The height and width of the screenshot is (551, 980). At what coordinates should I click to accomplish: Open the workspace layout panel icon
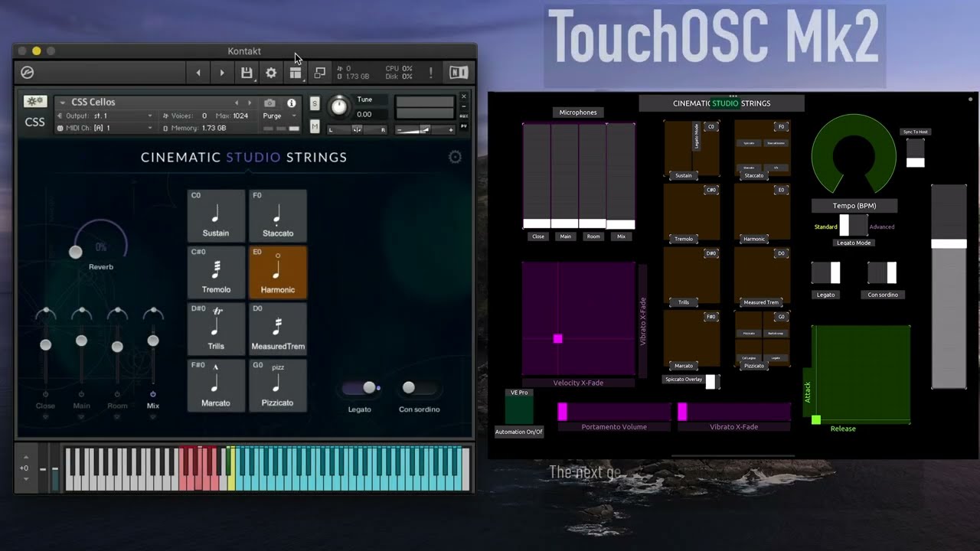[296, 73]
